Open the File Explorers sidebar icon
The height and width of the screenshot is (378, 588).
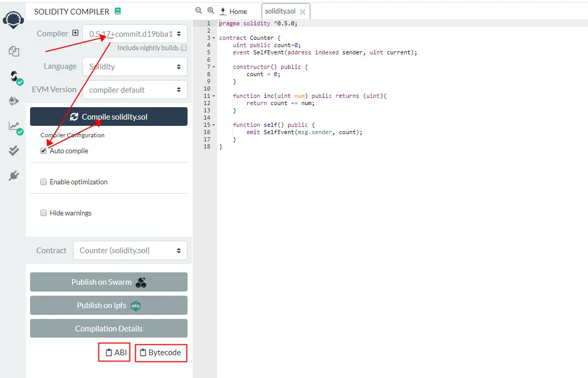14,51
